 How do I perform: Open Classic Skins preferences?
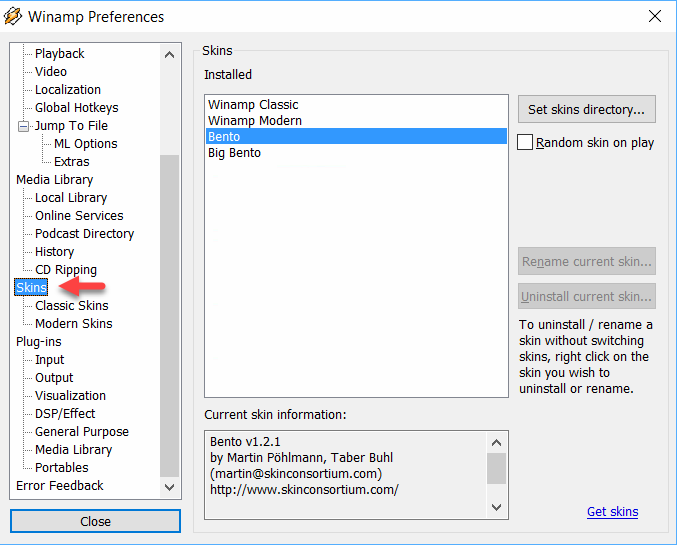[72, 306]
